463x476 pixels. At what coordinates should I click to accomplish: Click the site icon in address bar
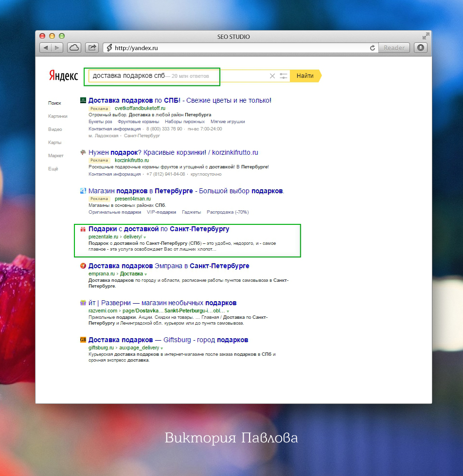(109, 48)
